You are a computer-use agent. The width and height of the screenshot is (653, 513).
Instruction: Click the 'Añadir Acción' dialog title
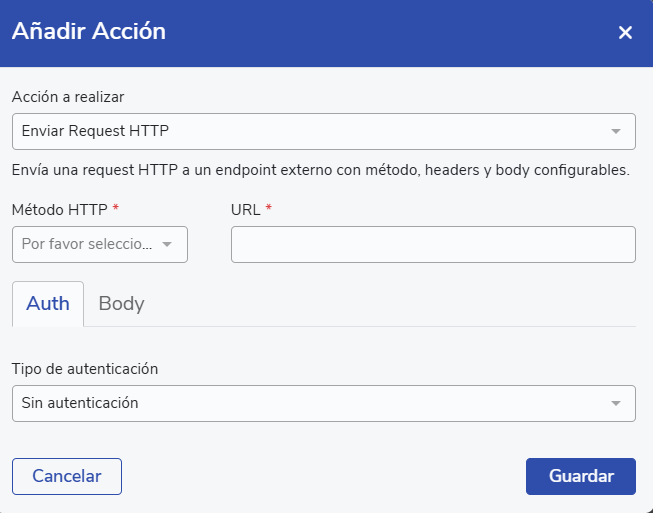(x=89, y=32)
